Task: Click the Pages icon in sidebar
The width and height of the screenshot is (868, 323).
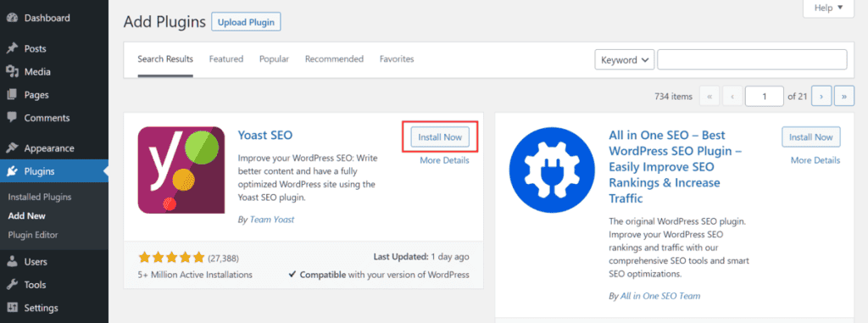Action: [x=12, y=95]
